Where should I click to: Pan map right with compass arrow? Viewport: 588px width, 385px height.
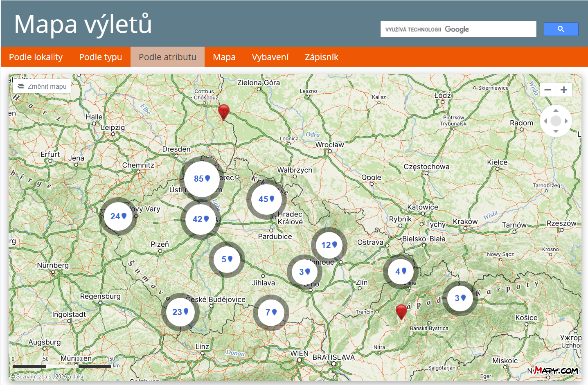[566, 121]
